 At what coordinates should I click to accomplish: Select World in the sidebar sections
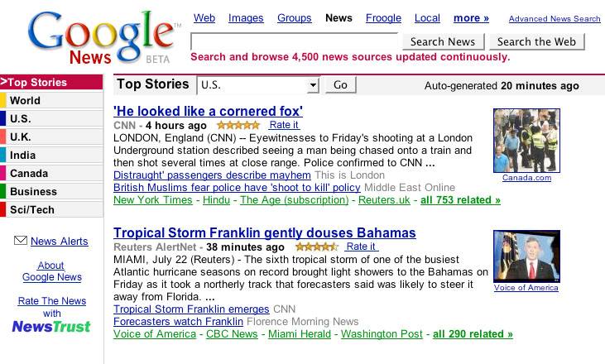[25, 100]
